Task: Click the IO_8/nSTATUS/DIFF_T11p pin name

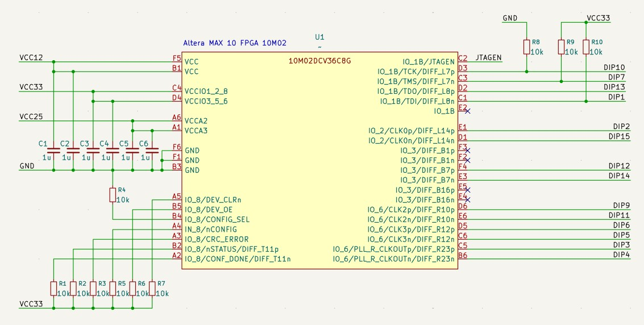Action: point(232,249)
